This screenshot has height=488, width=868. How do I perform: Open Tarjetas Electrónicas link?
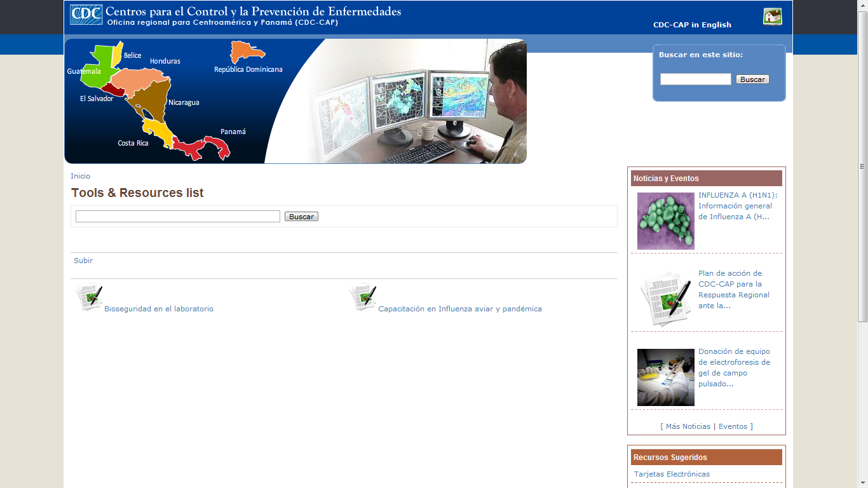672,474
